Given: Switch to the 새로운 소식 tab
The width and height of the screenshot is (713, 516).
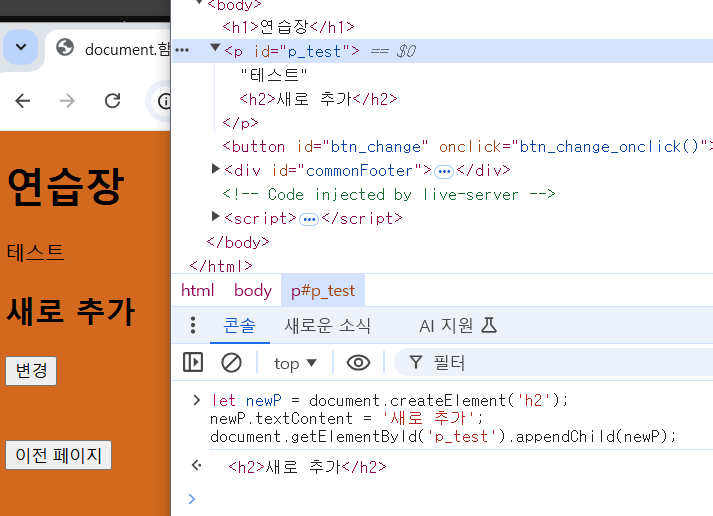Looking at the screenshot, I should (x=327, y=326).
